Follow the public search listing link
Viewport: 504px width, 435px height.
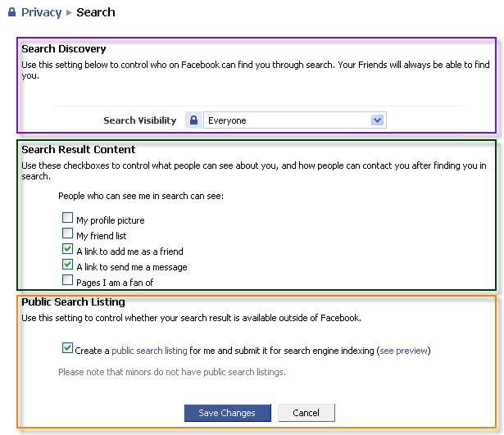tap(149, 351)
